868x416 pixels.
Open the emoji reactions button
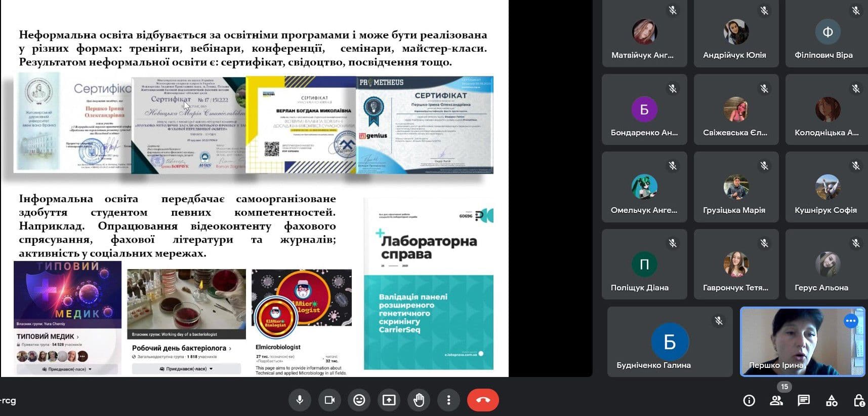coord(359,400)
